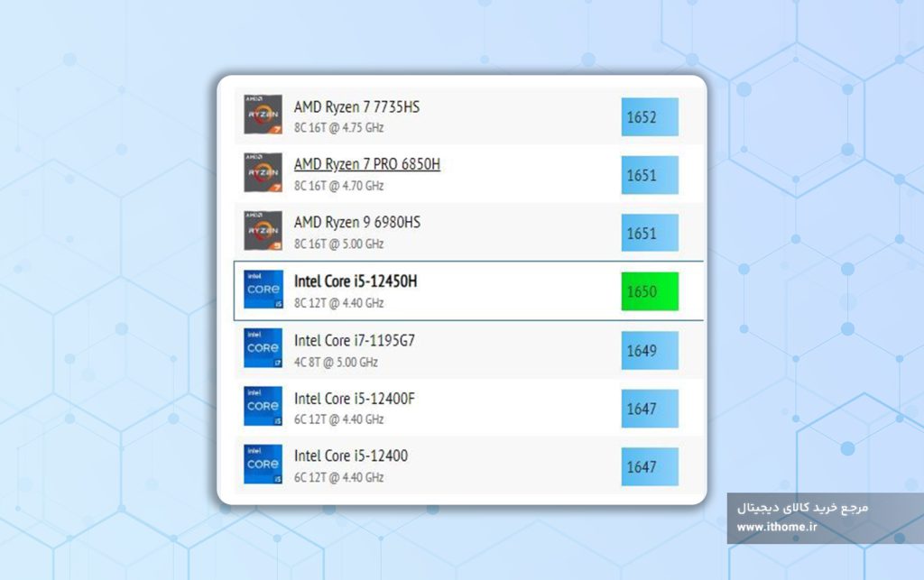The width and height of the screenshot is (924, 580).
Task: Open the AMD Ryzen 7 PRO 6850H link
Action: pos(367,164)
